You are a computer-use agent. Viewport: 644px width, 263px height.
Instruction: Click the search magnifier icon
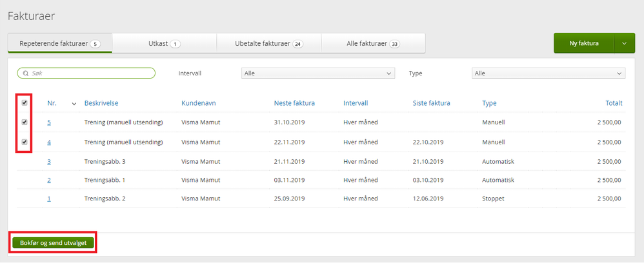coord(26,73)
